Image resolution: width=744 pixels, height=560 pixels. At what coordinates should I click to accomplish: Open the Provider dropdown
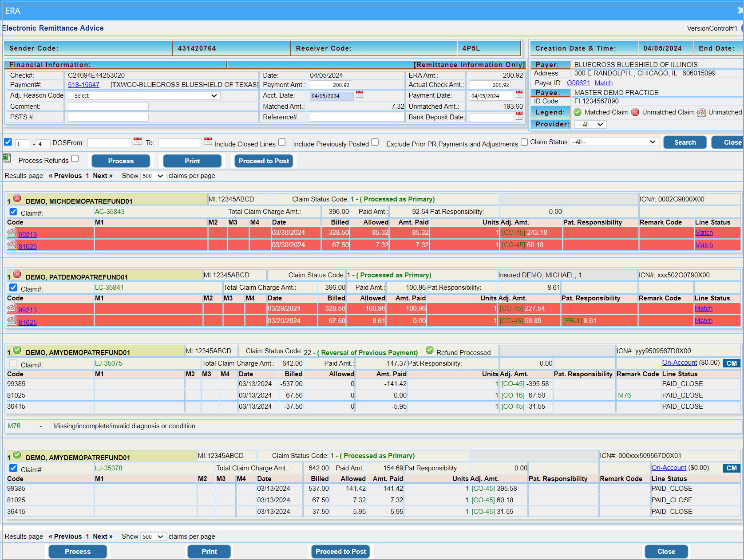point(590,125)
